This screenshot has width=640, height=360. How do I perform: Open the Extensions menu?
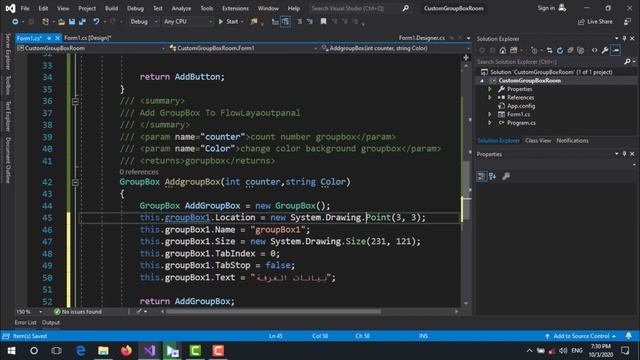tap(235, 8)
